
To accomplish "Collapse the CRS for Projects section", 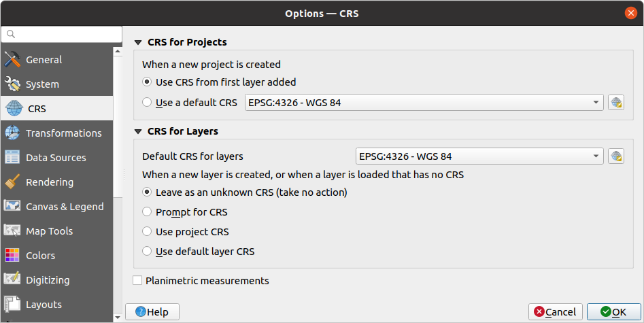I will [139, 42].
